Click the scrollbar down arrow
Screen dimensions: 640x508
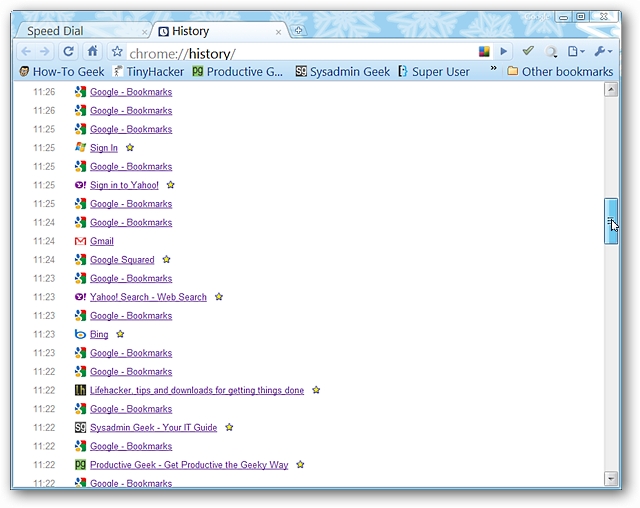click(611, 478)
